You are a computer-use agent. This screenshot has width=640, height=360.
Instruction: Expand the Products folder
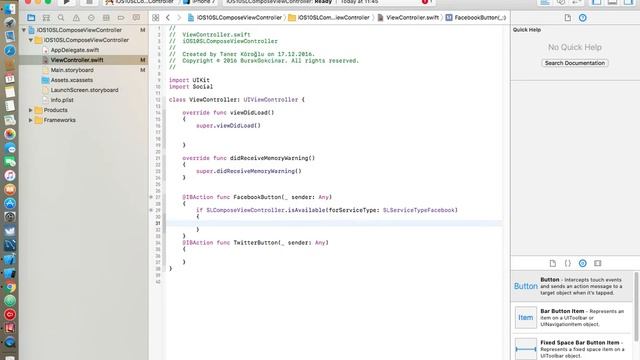click(x=31, y=110)
